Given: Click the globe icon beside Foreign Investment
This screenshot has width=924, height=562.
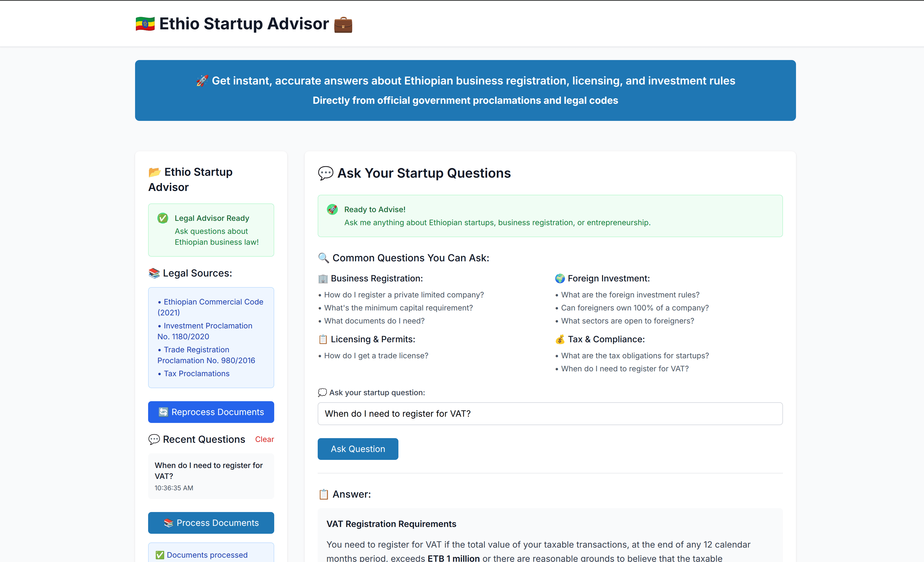Looking at the screenshot, I should tap(560, 278).
